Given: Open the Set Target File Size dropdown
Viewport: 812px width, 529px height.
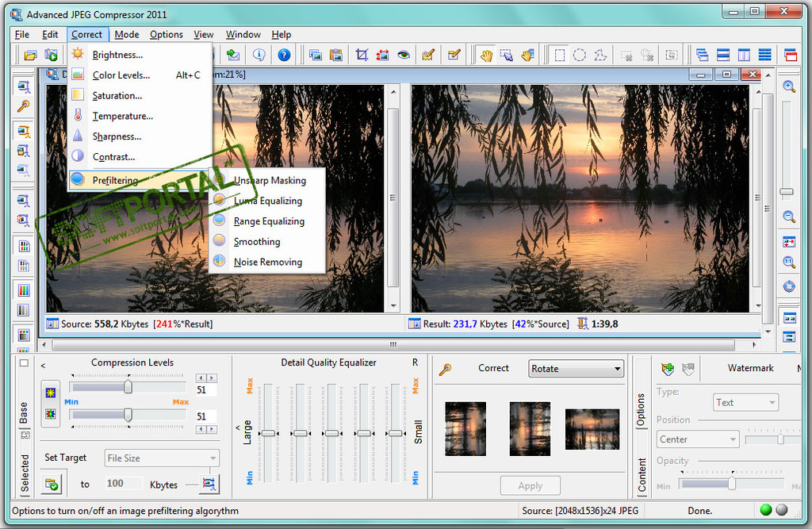Looking at the screenshot, I should (162, 458).
